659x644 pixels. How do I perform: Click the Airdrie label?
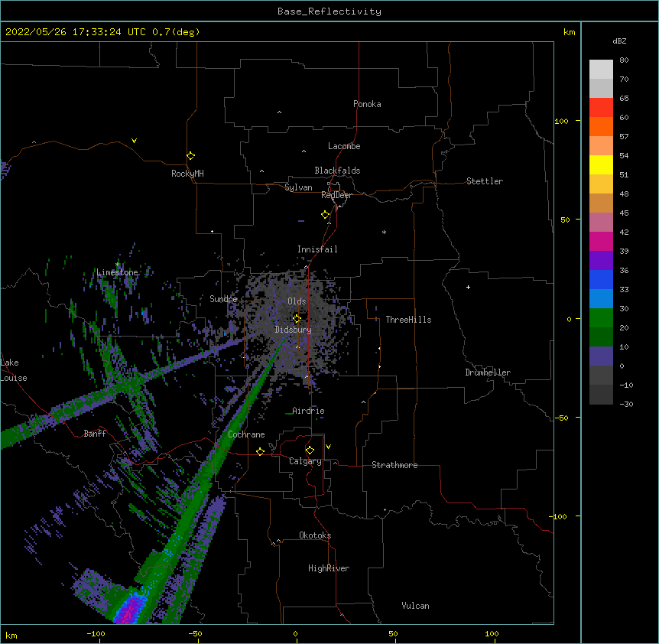click(x=308, y=411)
